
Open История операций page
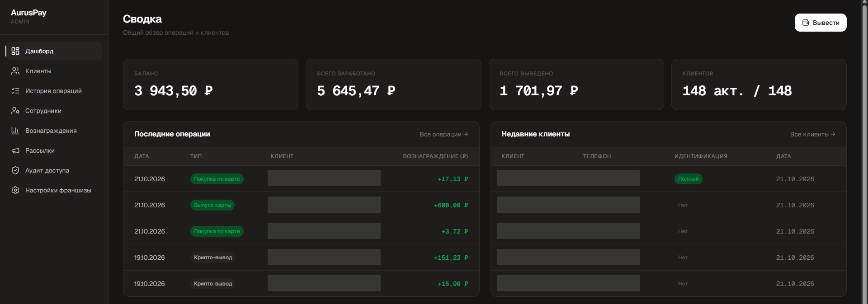coord(54,91)
